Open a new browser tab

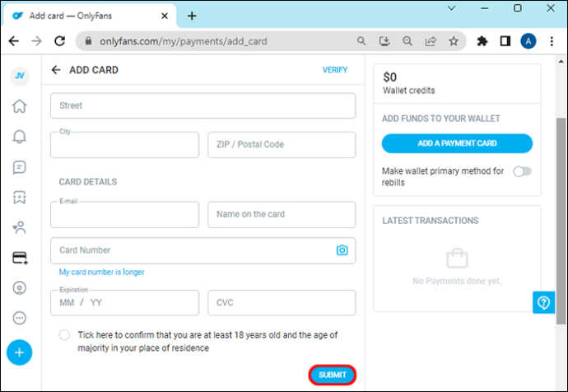click(192, 16)
